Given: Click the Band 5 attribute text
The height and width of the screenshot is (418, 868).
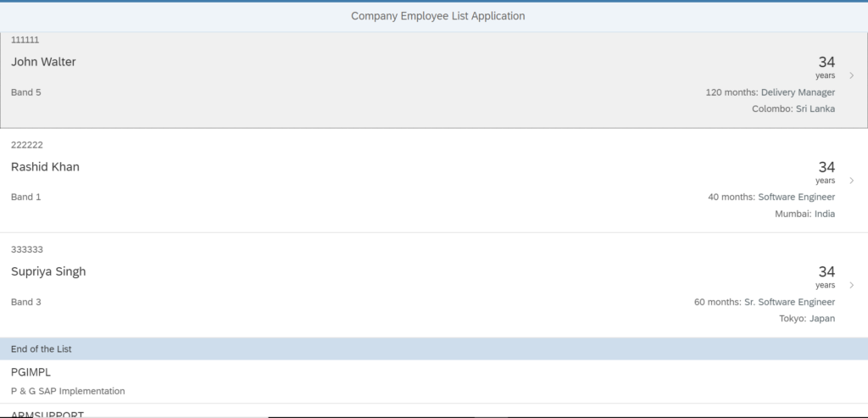Looking at the screenshot, I should pyautogui.click(x=26, y=92).
